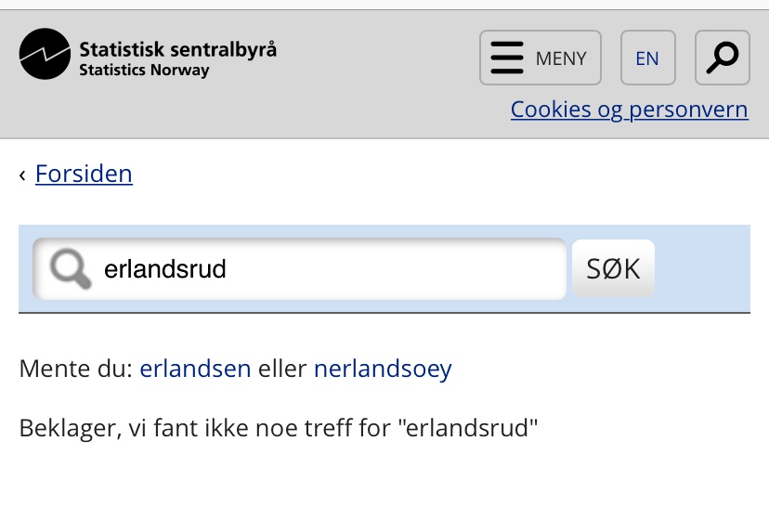The image size is (769, 532).
Task: Open search via header magnifying glass icon
Action: (722, 58)
